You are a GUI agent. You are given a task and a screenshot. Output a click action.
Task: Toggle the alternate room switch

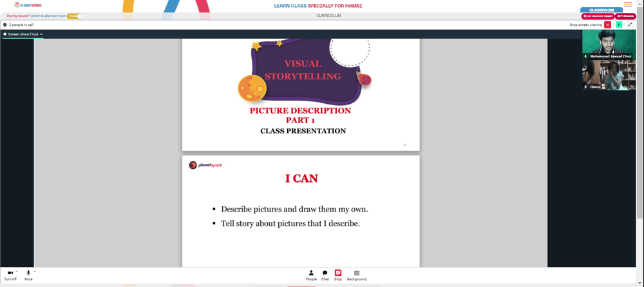tap(74, 16)
